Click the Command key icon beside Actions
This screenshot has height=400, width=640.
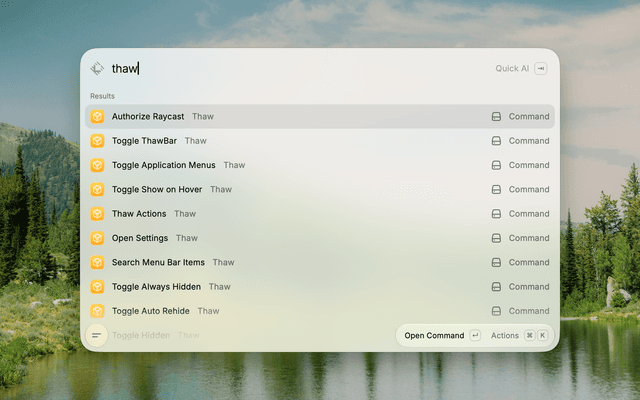tap(529, 336)
